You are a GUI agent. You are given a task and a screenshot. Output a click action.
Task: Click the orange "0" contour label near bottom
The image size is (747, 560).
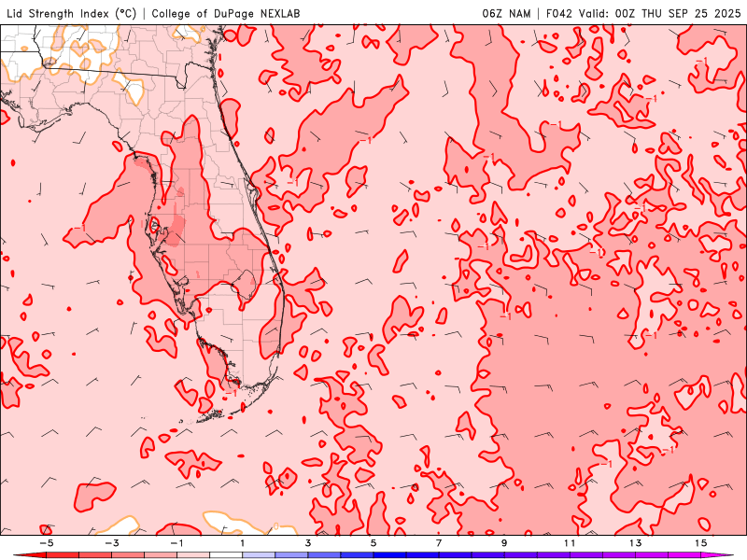276,526
